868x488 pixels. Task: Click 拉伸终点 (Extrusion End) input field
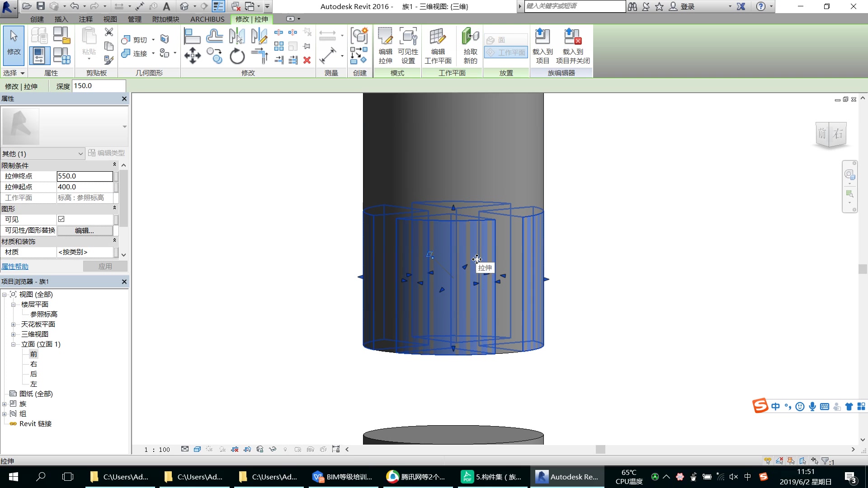pyautogui.click(x=84, y=176)
